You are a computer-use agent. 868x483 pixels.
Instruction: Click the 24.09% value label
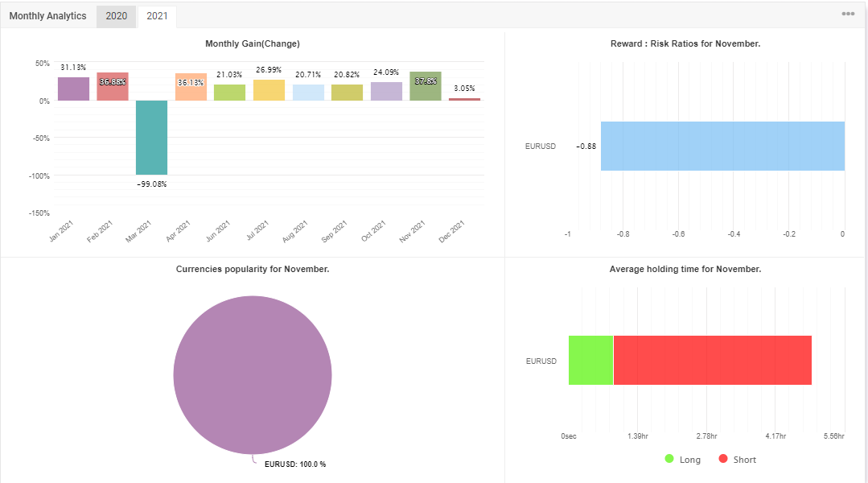coord(386,72)
